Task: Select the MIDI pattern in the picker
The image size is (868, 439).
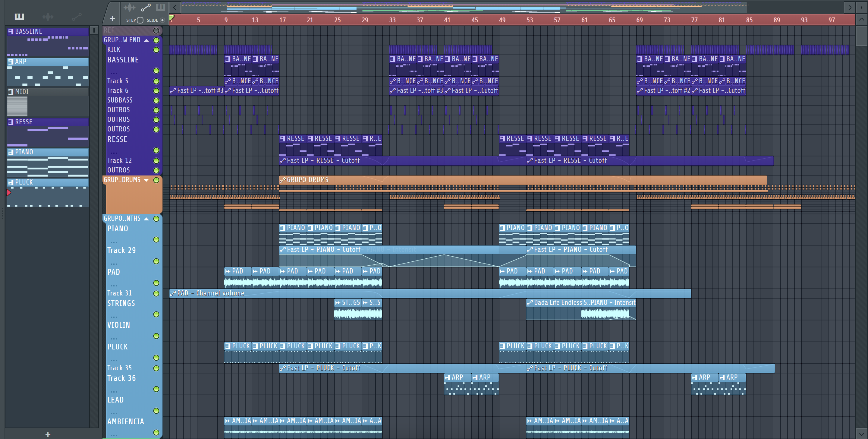Action: 48,102
